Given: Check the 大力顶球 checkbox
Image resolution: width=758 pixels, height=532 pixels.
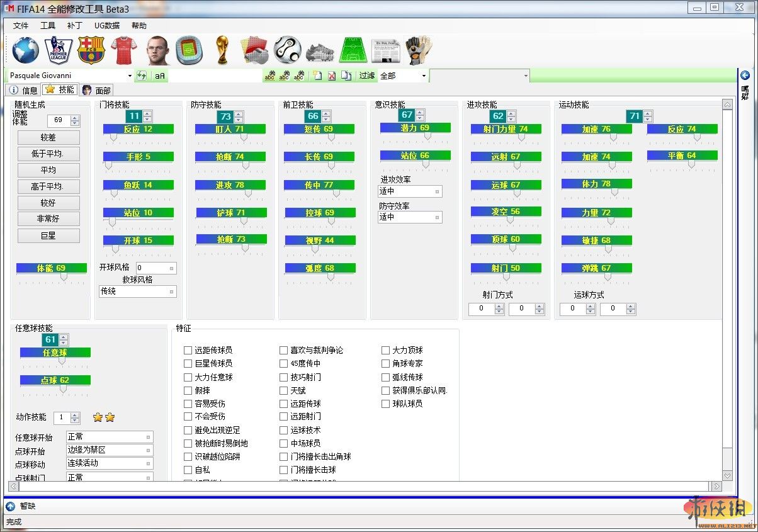Looking at the screenshot, I should pyautogui.click(x=385, y=350).
